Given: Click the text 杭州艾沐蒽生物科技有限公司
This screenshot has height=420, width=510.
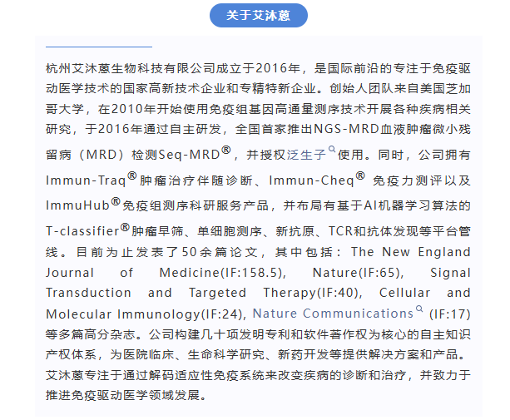Looking at the screenshot, I should pyautogui.click(x=131, y=68).
